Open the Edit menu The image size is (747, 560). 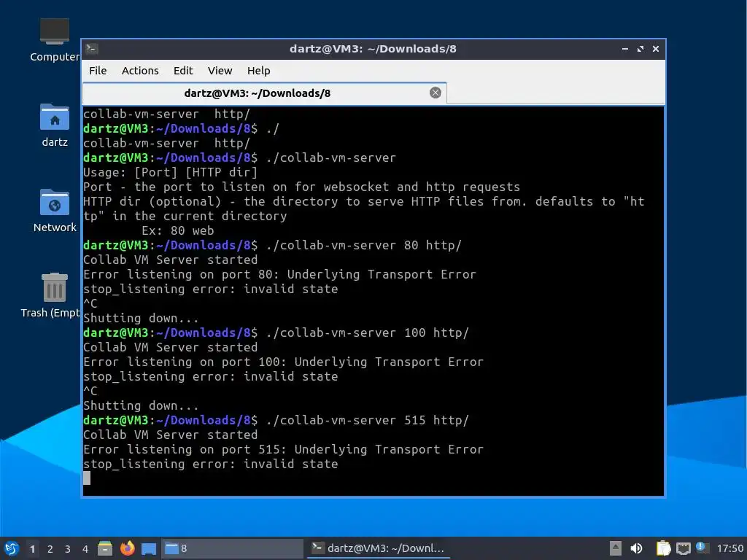click(183, 71)
